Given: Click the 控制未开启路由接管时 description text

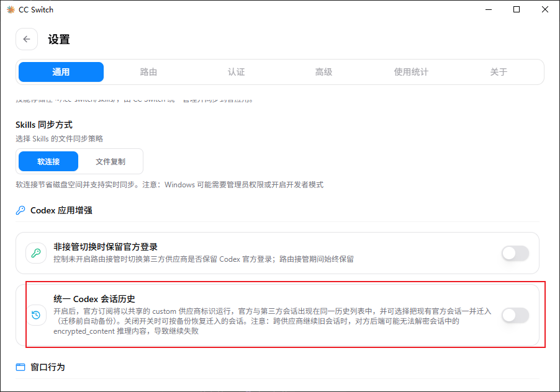Looking at the screenshot, I should click(x=204, y=259).
